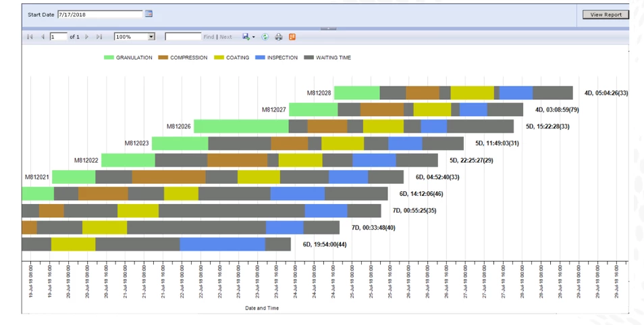This screenshot has width=644, height=325.
Task: Open the export format dropdown arrow
Action: coord(253,37)
